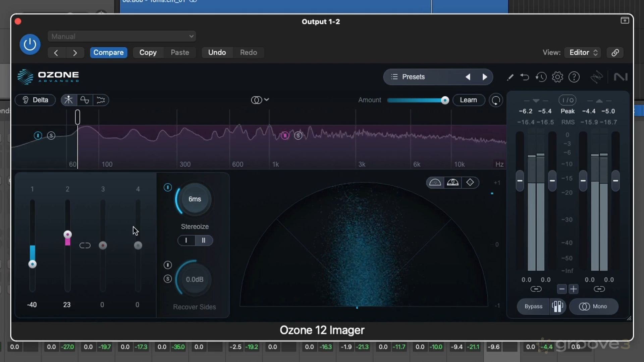Click the Paste button

pyautogui.click(x=180, y=52)
